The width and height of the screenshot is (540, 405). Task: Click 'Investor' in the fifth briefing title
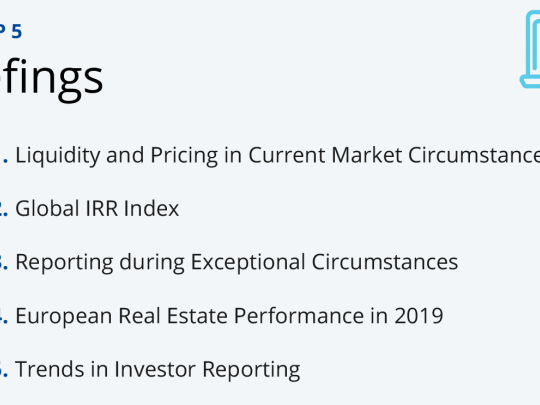click(x=155, y=369)
